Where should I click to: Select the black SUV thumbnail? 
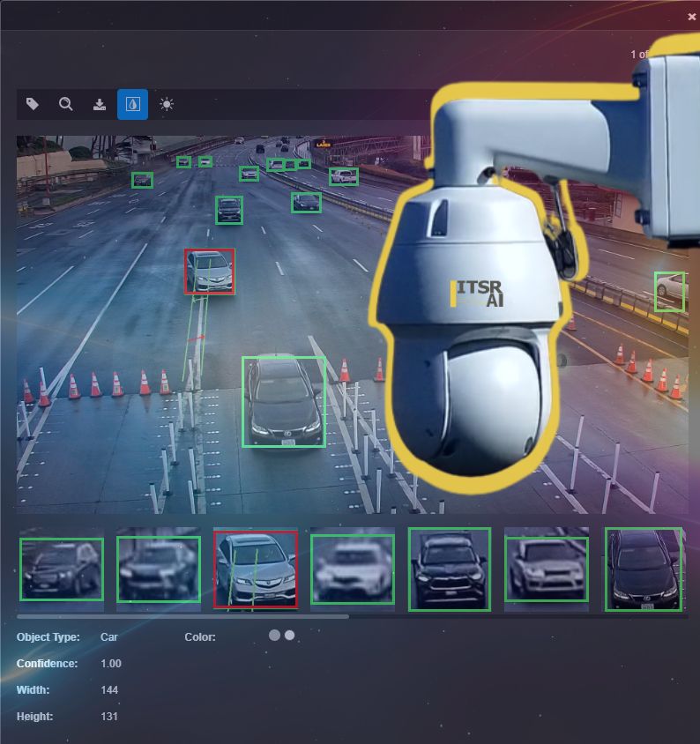click(x=450, y=569)
